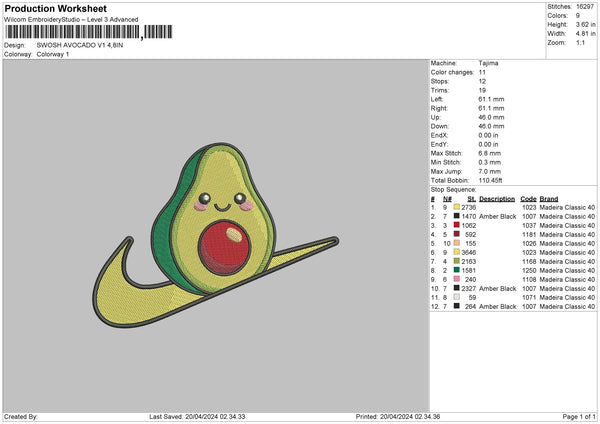Click the Stitches value '16297'
Image resolution: width=600 pixels, height=424 pixels.
(585, 7)
